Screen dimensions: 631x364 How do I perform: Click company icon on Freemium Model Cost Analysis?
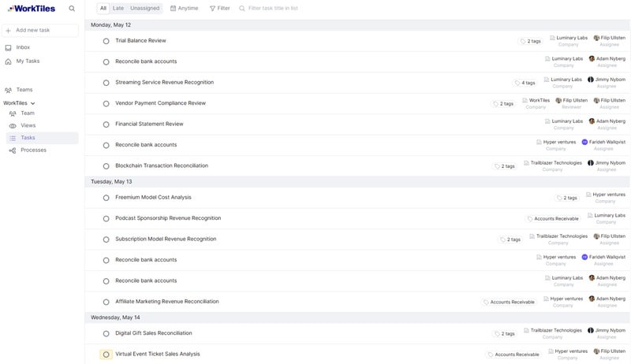pyautogui.click(x=588, y=195)
